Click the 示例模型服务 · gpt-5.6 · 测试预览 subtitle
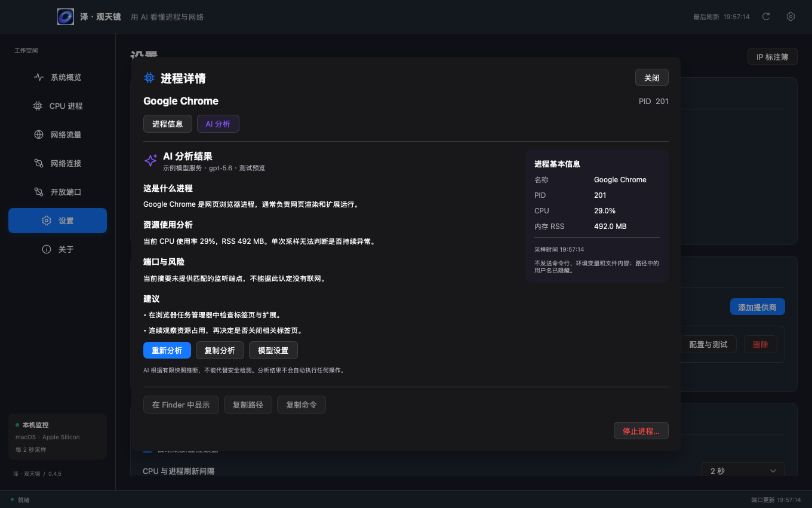The width and height of the screenshot is (812, 508). click(x=214, y=168)
